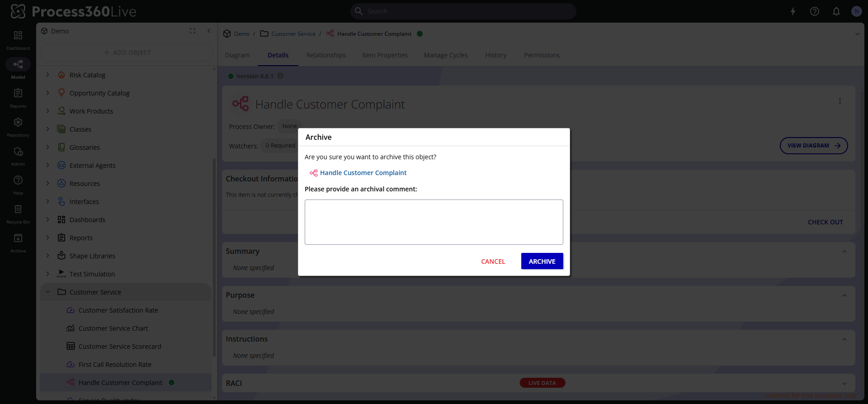Select Customer Service Chart in the tree
Screen dimensions: 868x404
[113, 328]
